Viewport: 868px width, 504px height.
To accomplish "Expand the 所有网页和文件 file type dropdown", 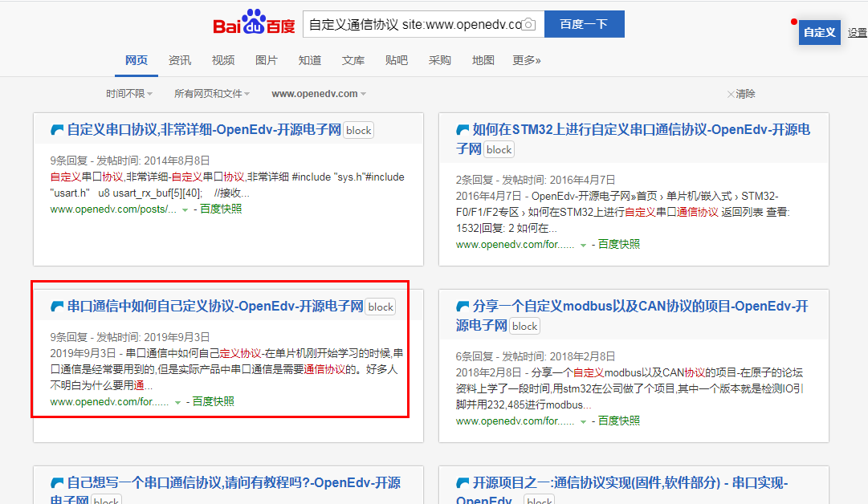I will pyautogui.click(x=212, y=94).
